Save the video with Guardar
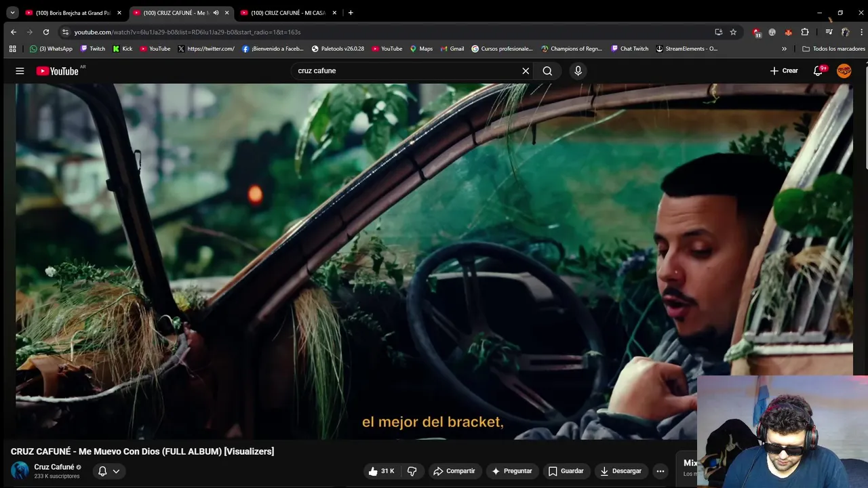This screenshot has height=488, width=868. tap(566, 471)
